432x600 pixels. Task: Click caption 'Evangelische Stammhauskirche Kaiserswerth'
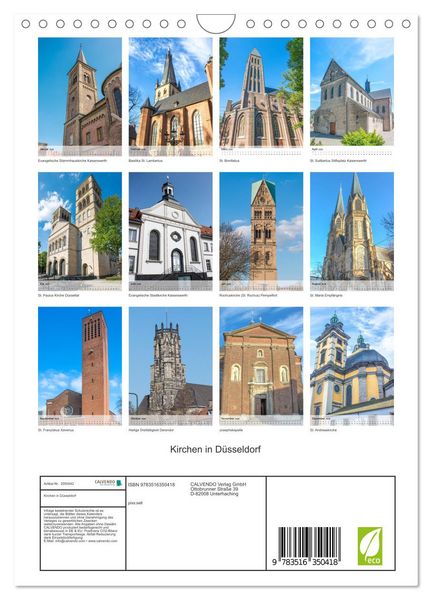72,161
